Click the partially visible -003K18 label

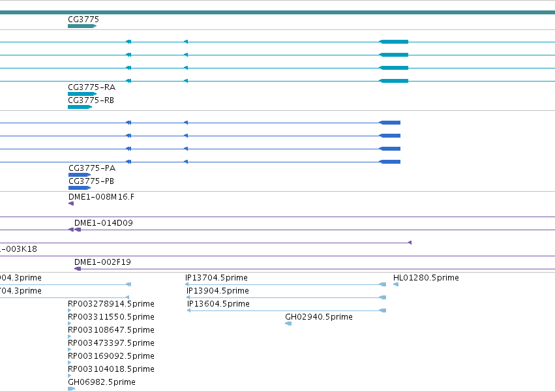click(18, 249)
